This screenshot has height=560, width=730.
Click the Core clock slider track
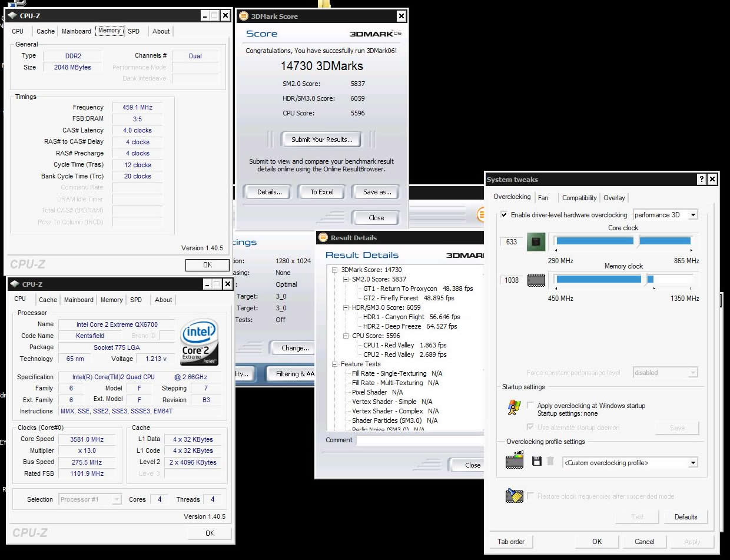pos(623,241)
